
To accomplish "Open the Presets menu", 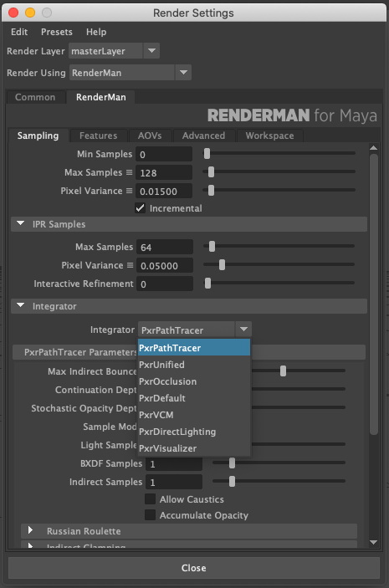I will click(x=57, y=32).
